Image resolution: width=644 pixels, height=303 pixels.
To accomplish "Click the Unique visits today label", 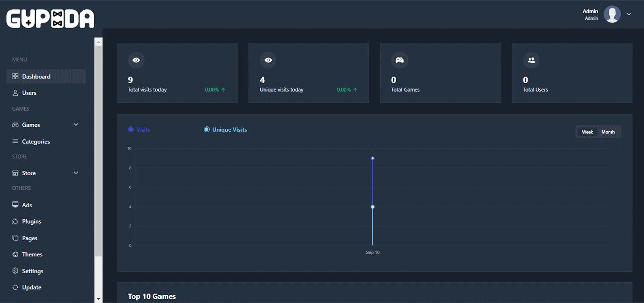I will [x=282, y=90].
